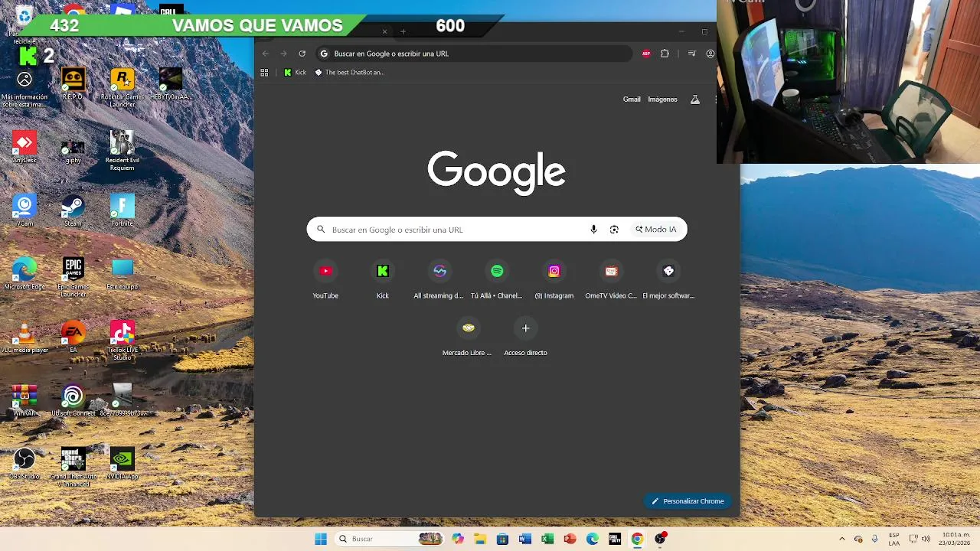Select the Rockstar Games Launcher desktop icon
This screenshot has width=980, height=551.
[x=122, y=86]
